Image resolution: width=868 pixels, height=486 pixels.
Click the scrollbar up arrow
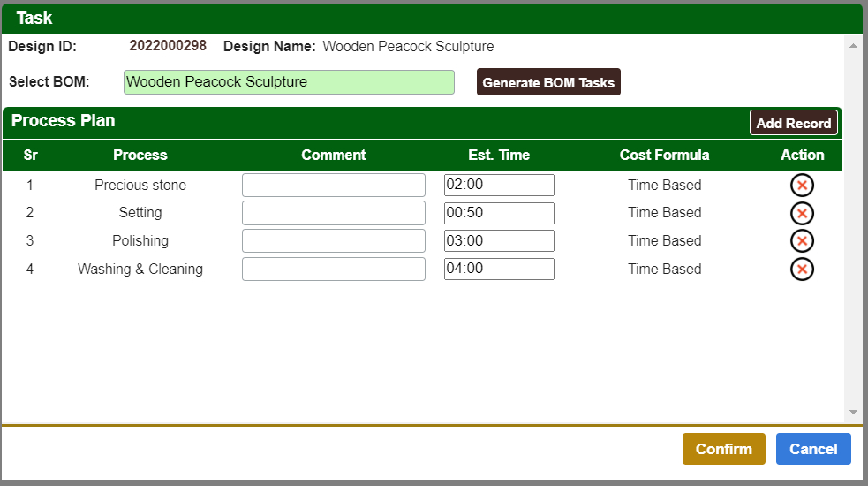point(853,46)
